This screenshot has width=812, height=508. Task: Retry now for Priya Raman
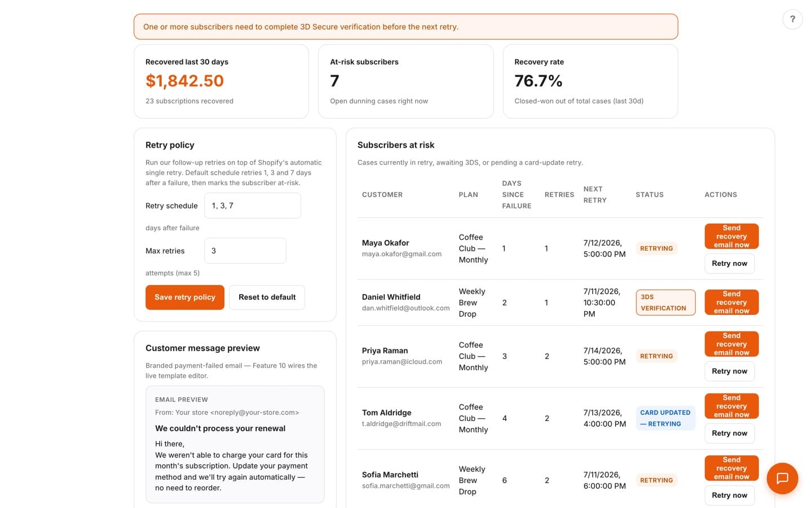pyautogui.click(x=729, y=371)
